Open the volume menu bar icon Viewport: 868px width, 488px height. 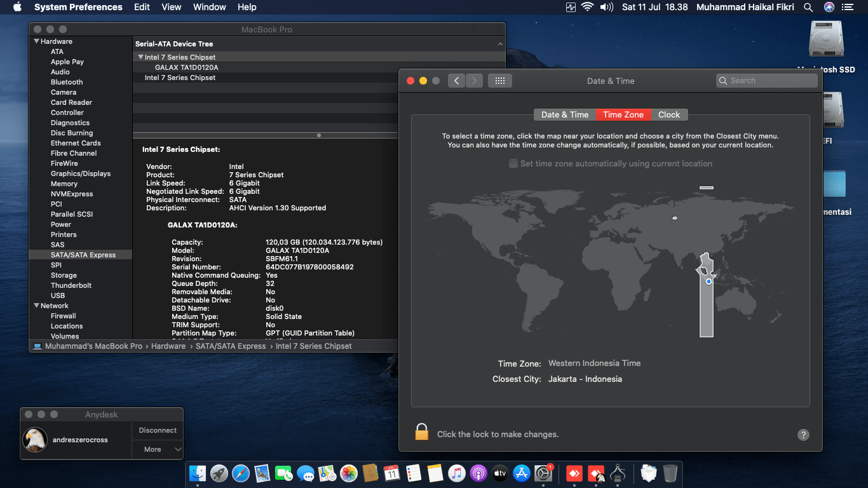pos(607,7)
